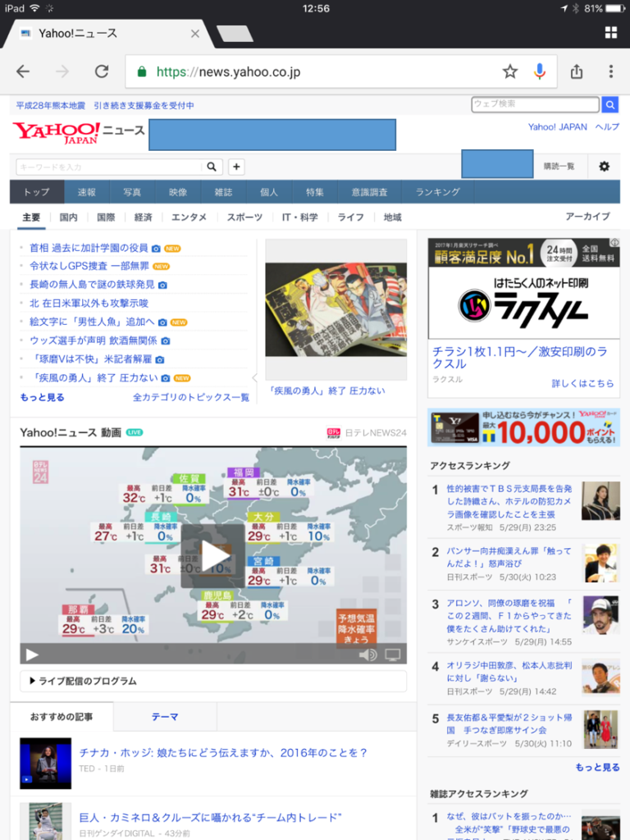
Task: Select the 写真 navigation tab
Action: click(132, 192)
